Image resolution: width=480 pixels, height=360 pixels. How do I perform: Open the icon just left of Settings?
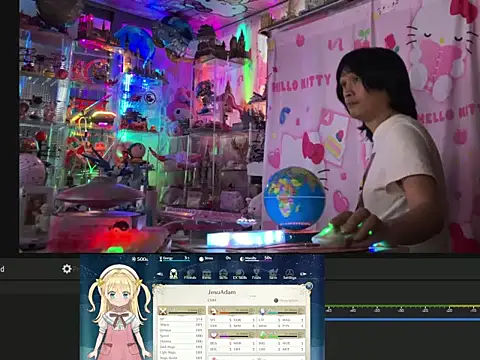point(273,274)
